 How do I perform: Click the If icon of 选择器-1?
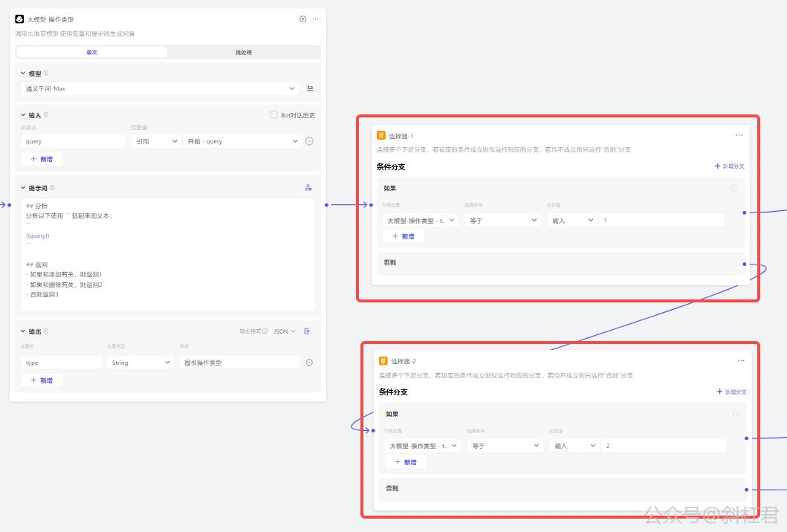coord(381,135)
